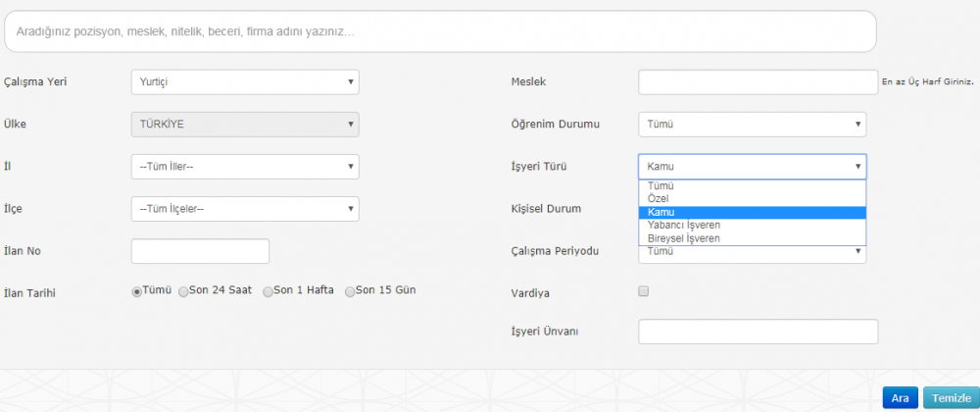Viewport: 980px width, 412px height.
Task: Choose the Son 1 Hafta radio option
Action: point(269,291)
